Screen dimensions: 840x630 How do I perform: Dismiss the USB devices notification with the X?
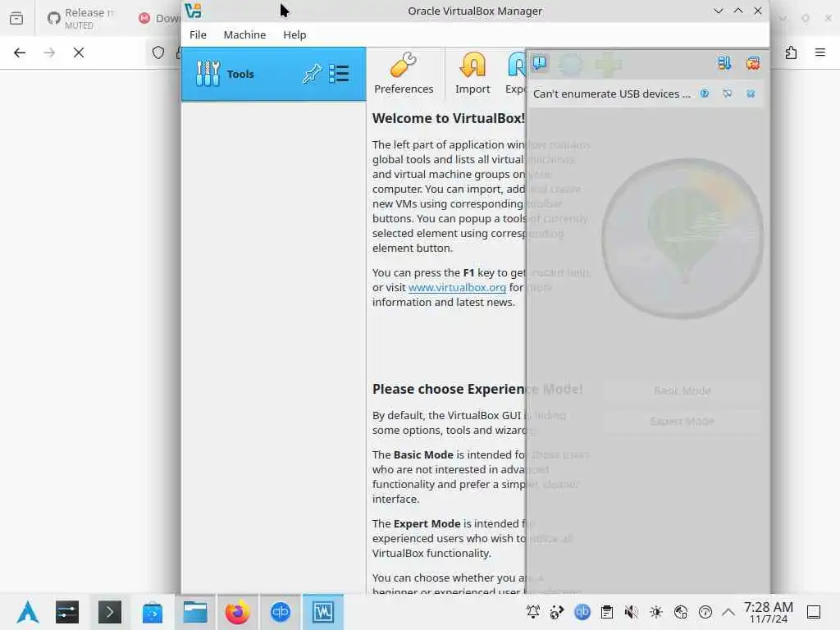tap(751, 94)
